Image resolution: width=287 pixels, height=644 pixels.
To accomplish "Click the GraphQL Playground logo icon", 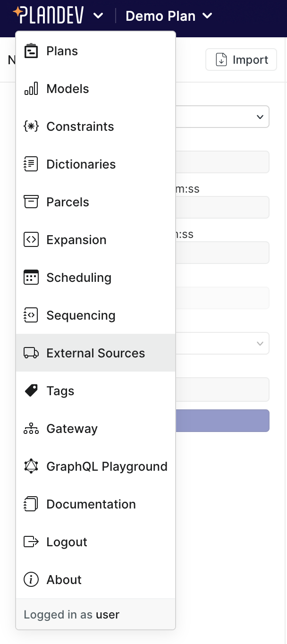I will (x=31, y=466).
